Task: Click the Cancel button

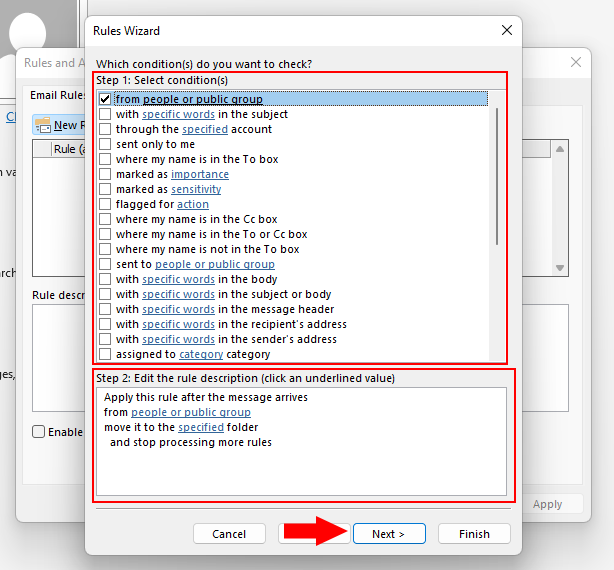Action: [x=229, y=534]
